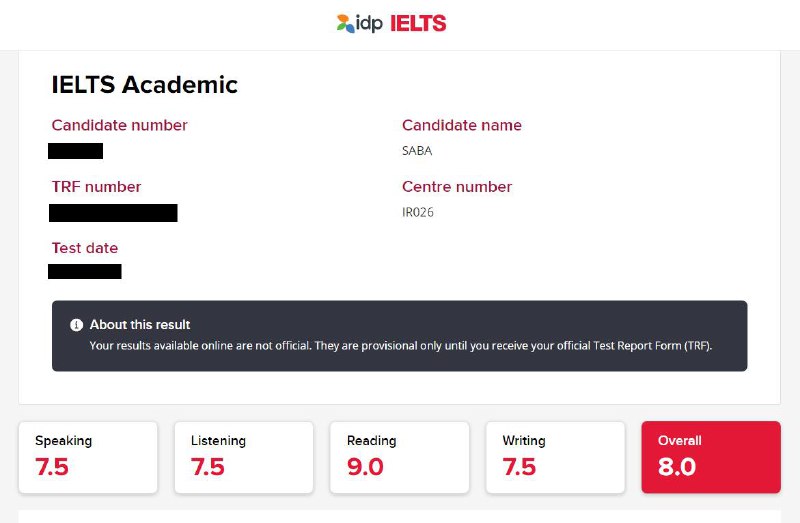Viewport: 800px width, 523px height.
Task: Click the Candidate number label
Action: coord(119,125)
